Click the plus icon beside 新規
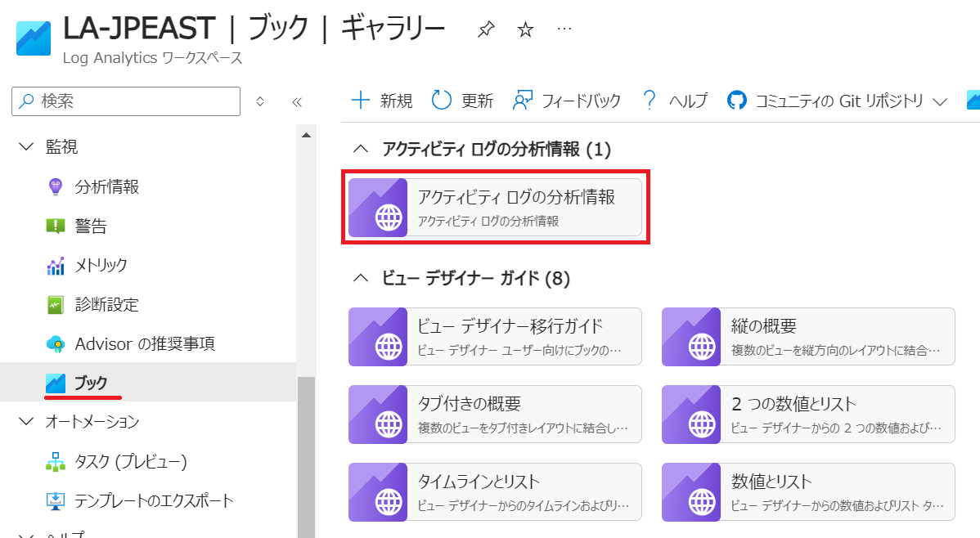980x538 pixels. pos(361,100)
